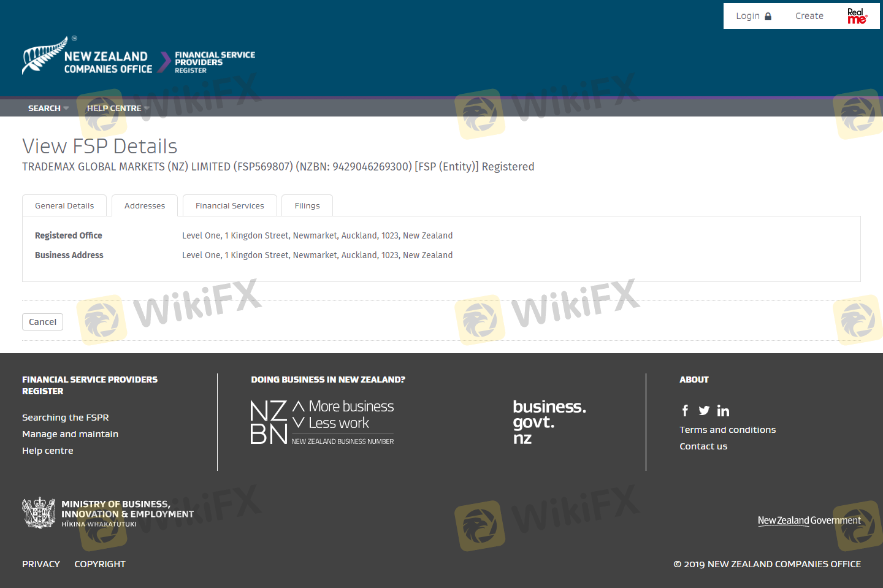883x588 pixels.
Task: Open the Terms and conditions link
Action: point(727,430)
